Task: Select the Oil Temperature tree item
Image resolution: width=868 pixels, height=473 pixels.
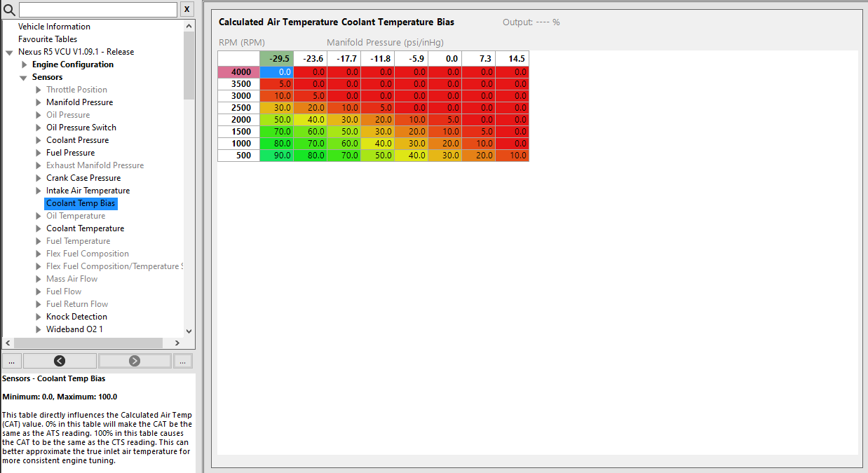Action: pyautogui.click(x=76, y=216)
